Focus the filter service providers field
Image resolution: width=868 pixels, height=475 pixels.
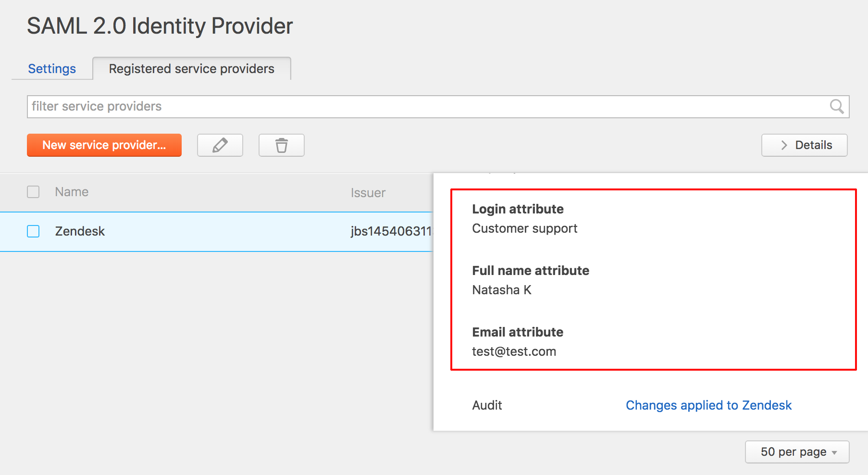click(438, 107)
